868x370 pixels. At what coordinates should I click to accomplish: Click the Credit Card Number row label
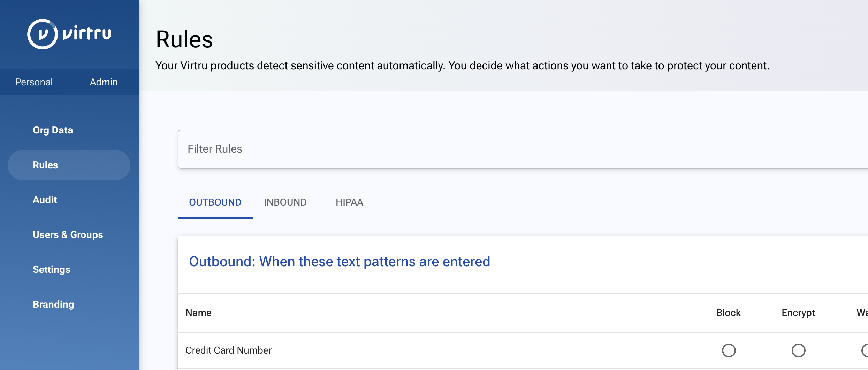(228, 350)
